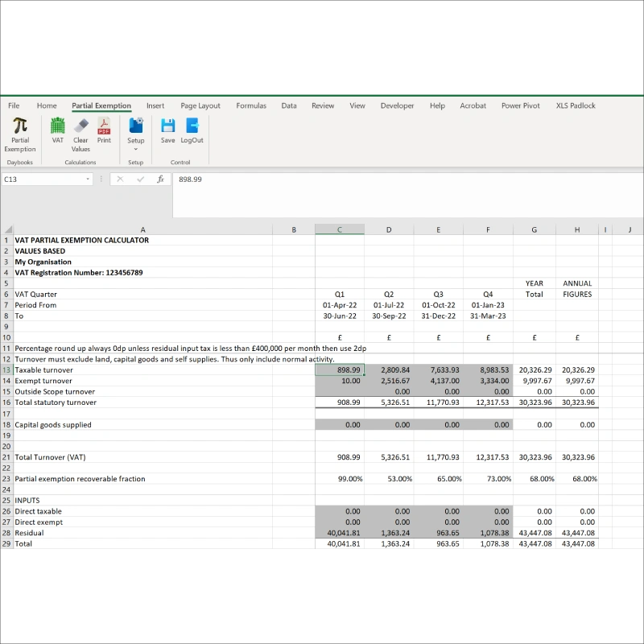Open the XLS Padlock tab
The image size is (644, 644).
(x=576, y=105)
